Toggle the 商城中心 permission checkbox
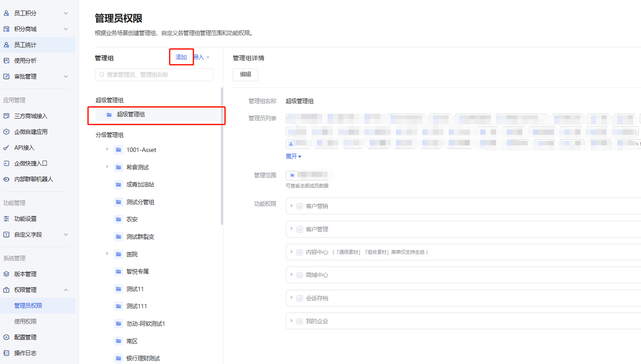 pos(300,275)
